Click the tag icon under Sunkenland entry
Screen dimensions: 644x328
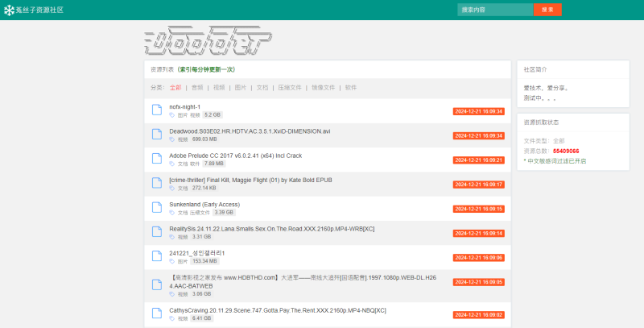click(x=172, y=213)
